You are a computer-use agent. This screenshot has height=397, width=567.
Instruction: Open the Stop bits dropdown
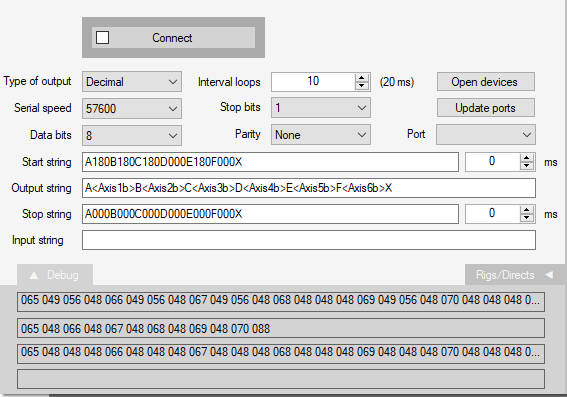(x=321, y=107)
